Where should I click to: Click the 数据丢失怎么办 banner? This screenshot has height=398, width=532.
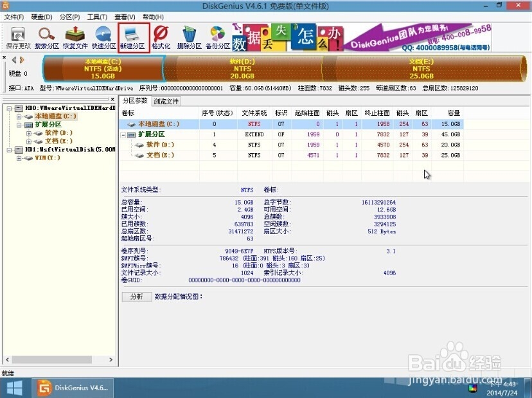click(288, 37)
